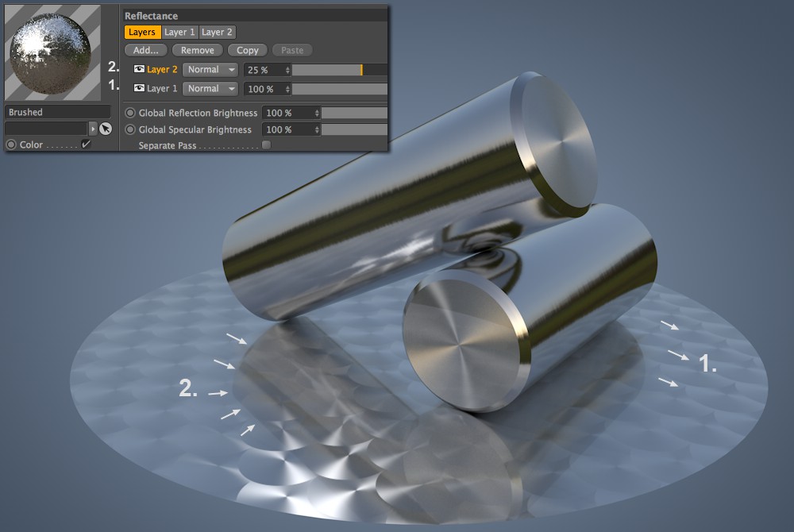
Task: Hide Layer 2 using its eye icon
Action: coord(139,69)
